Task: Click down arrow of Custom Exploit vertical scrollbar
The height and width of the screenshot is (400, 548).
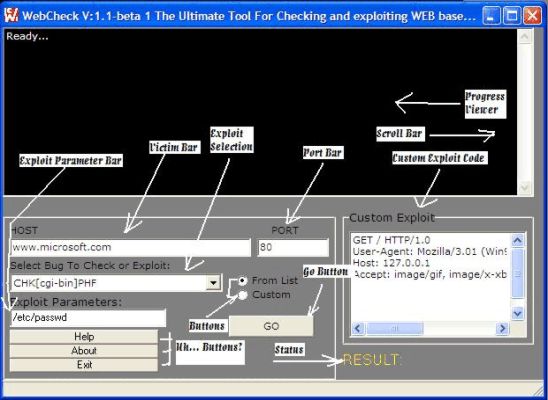Action: point(518,313)
